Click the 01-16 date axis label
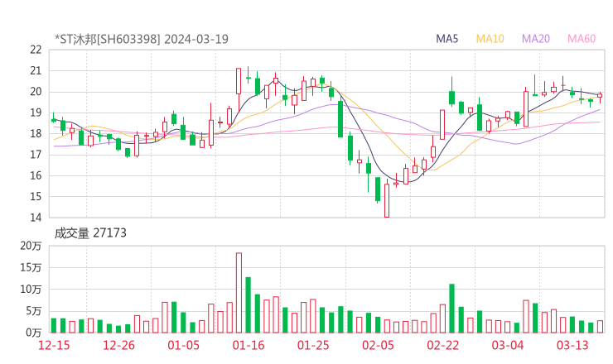 tap(249, 345)
